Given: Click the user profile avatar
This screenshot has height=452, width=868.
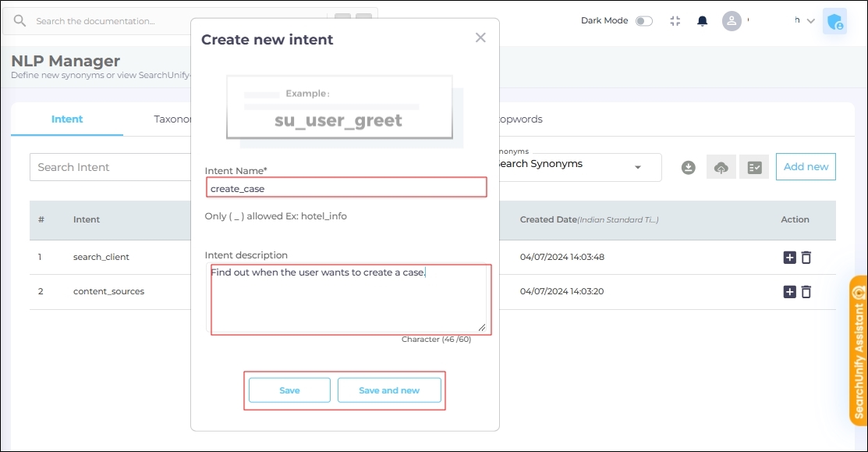Looking at the screenshot, I should point(731,21).
